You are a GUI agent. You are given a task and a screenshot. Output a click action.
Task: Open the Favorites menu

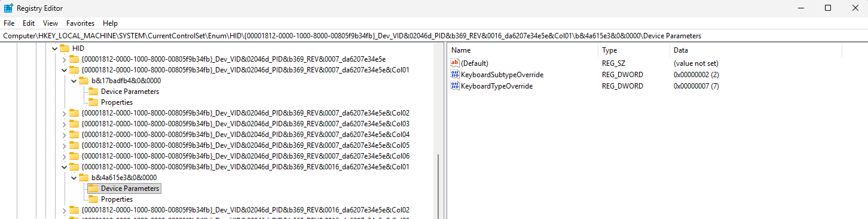click(81, 23)
